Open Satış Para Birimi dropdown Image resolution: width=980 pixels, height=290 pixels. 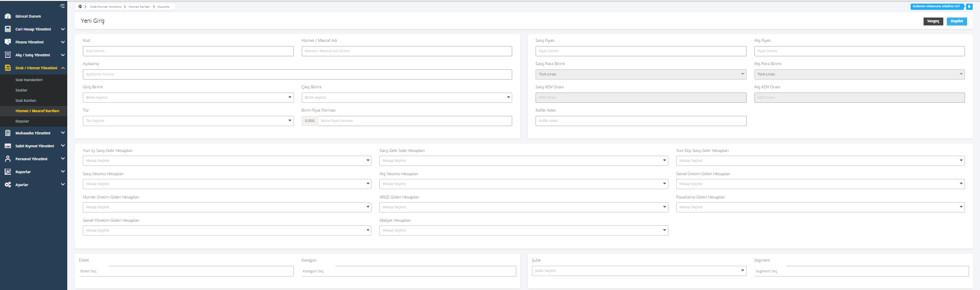tap(641, 74)
